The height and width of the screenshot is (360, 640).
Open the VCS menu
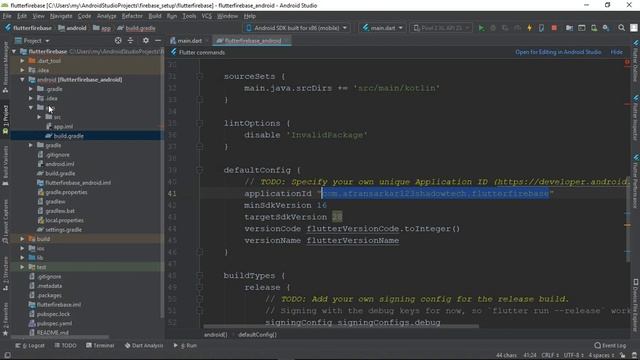tap(207, 16)
